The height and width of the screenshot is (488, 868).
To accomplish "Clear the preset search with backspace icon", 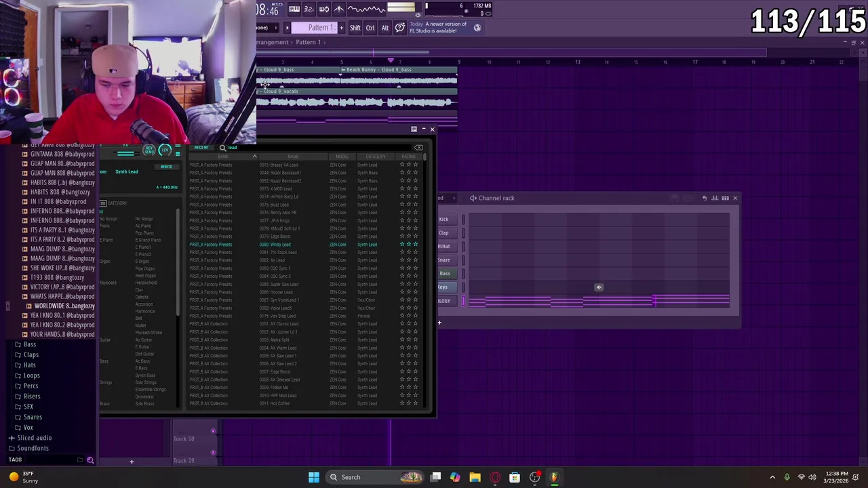I will (418, 147).
